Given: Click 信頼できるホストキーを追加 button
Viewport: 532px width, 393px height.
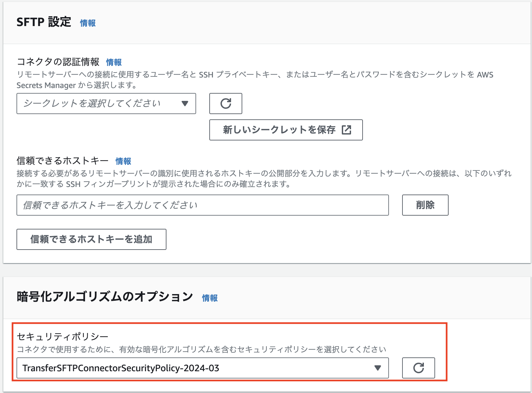Looking at the screenshot, I should (91, 240).
